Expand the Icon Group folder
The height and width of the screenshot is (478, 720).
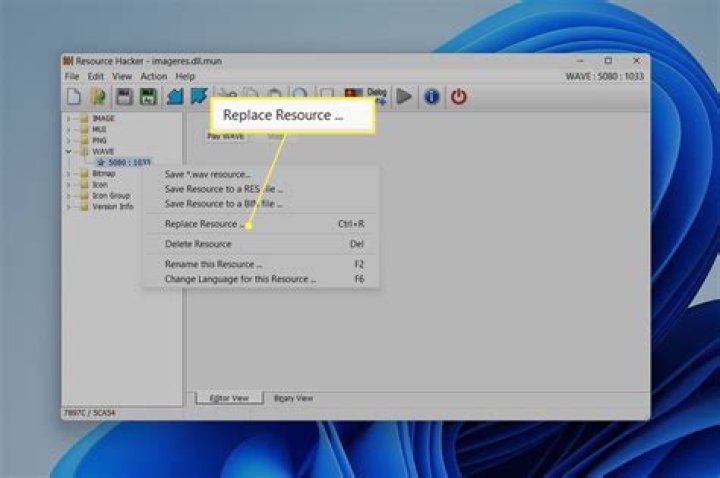coord(69,196)
